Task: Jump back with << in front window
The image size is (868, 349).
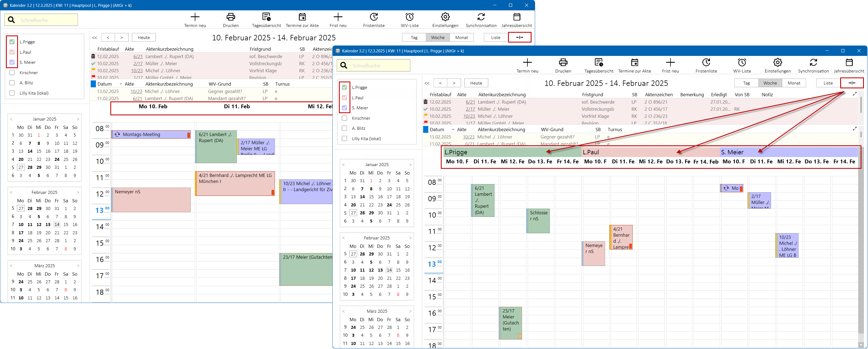Action: point(427,83)
